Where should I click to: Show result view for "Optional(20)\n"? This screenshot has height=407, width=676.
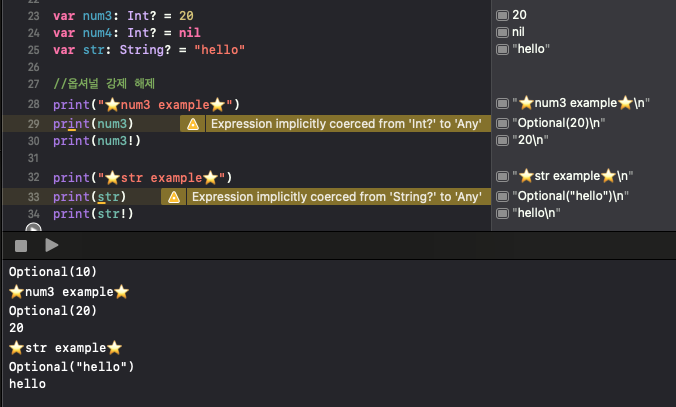(502, 123)
